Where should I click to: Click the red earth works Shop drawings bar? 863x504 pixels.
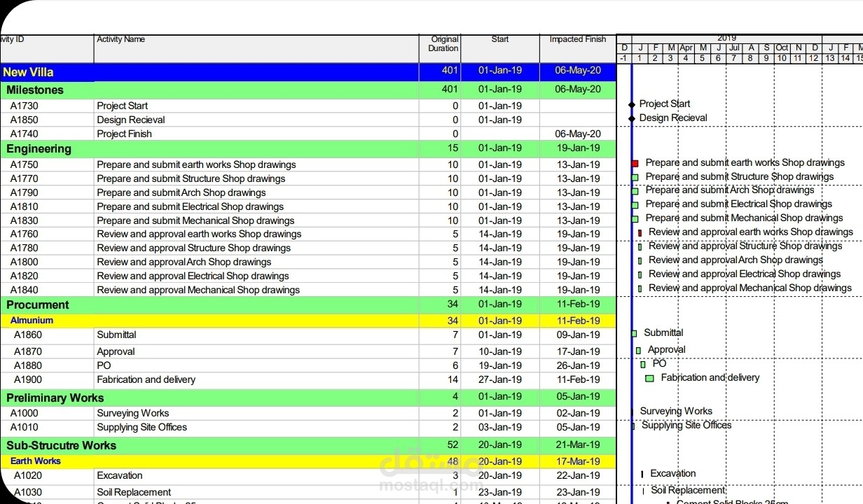click(x=636, y=162)
